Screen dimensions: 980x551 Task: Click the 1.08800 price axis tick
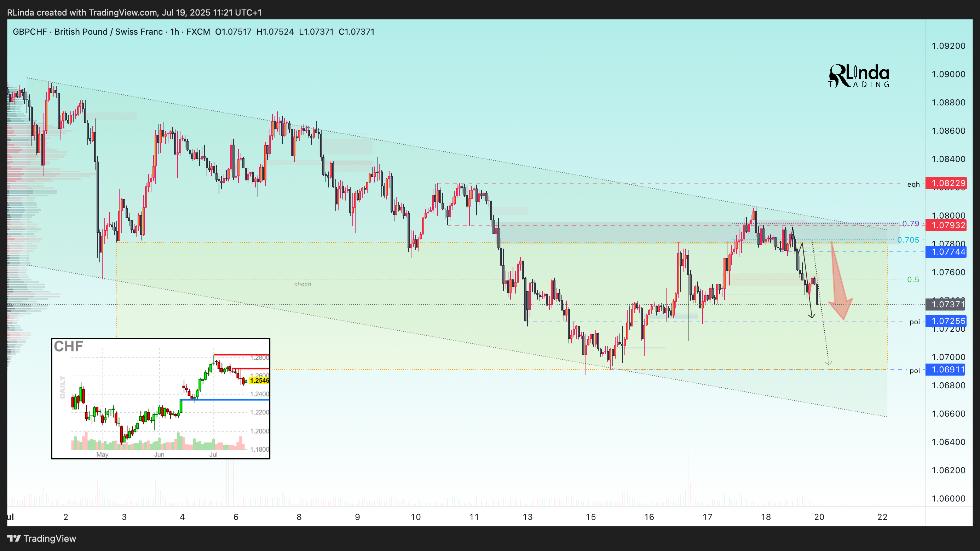coord(949,103)
